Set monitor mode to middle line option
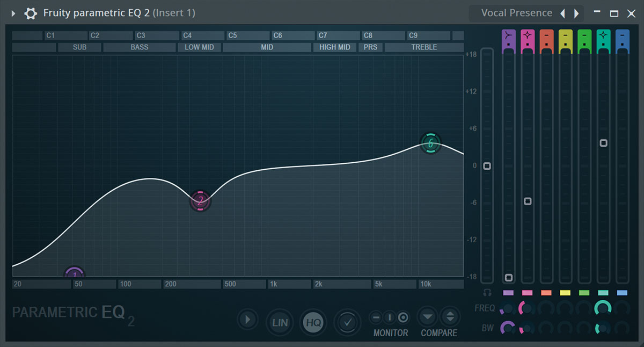This screenshot has height=347, width=644. tap(390, 317)
